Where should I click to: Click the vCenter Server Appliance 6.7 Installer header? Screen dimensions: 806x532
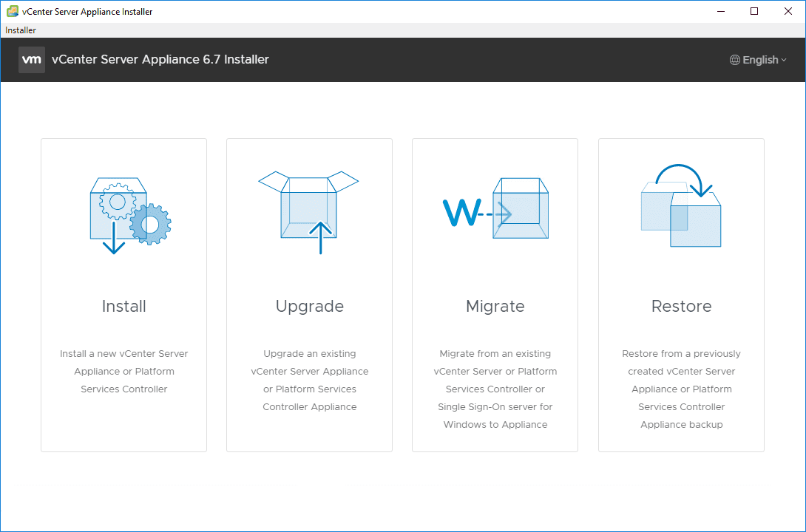(x=159, y=59)
